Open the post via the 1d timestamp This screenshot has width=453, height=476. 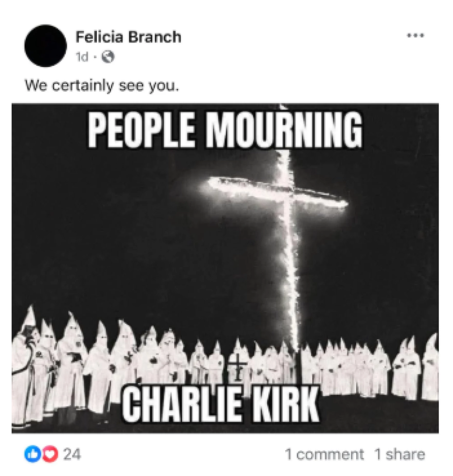pos(82,57)
